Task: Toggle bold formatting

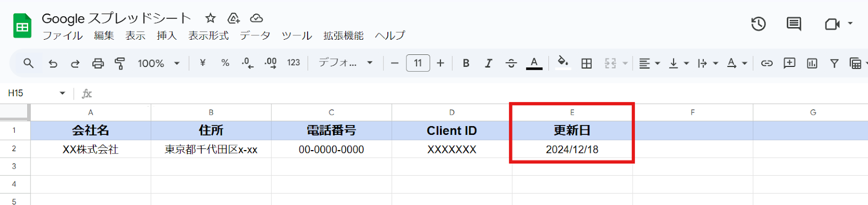Action: [x=466, y=63]
